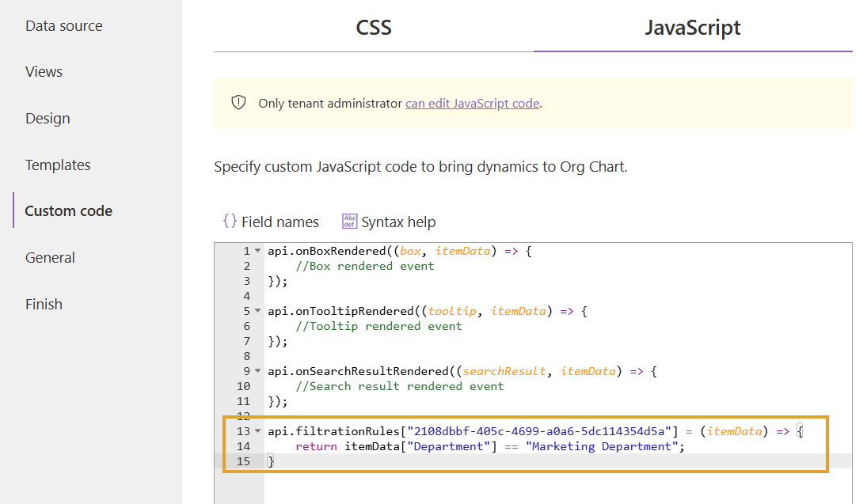This screenshot has height=504, width=867.
Task: Open the Views section
Action: tap(44, 72)
